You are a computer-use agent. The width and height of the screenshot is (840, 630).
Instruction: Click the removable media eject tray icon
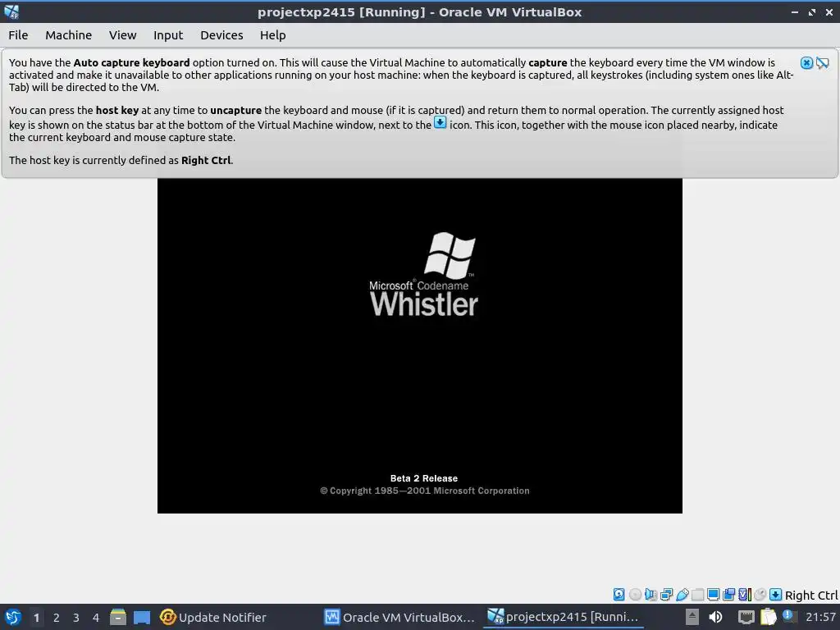coord(692,617)
